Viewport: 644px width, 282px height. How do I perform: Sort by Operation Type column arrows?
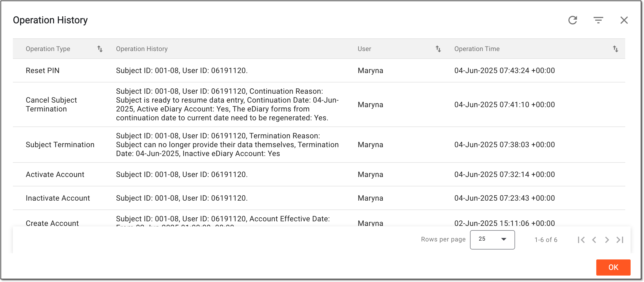[100, 49]
